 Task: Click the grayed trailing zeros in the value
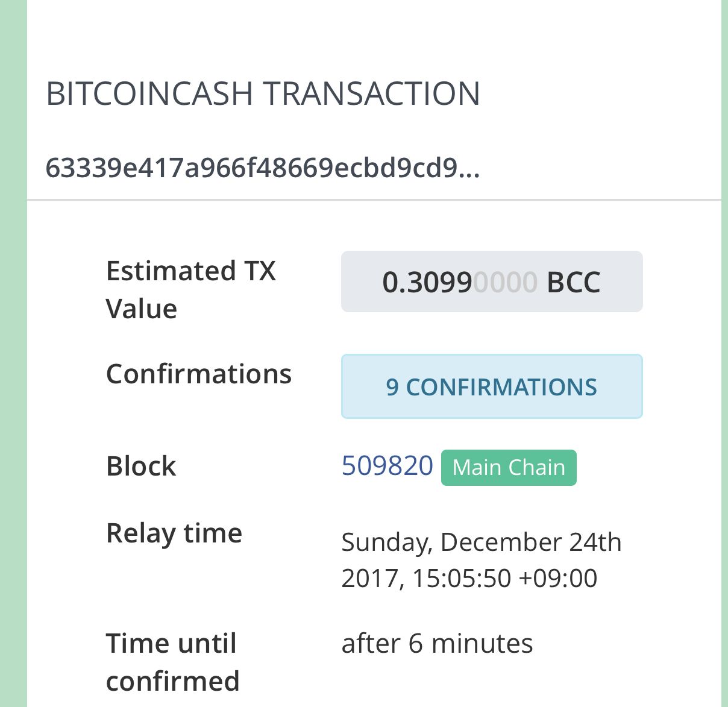pyautogui.click(x=505, y=282)
